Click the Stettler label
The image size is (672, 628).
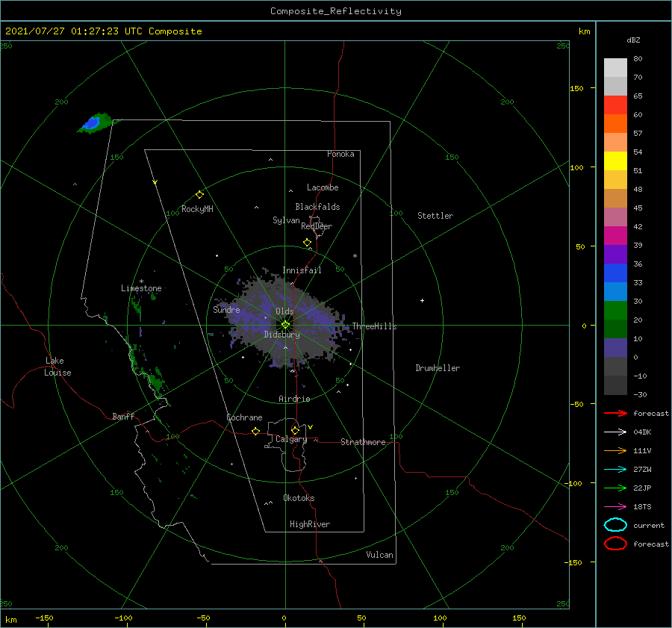pos(435,216)
